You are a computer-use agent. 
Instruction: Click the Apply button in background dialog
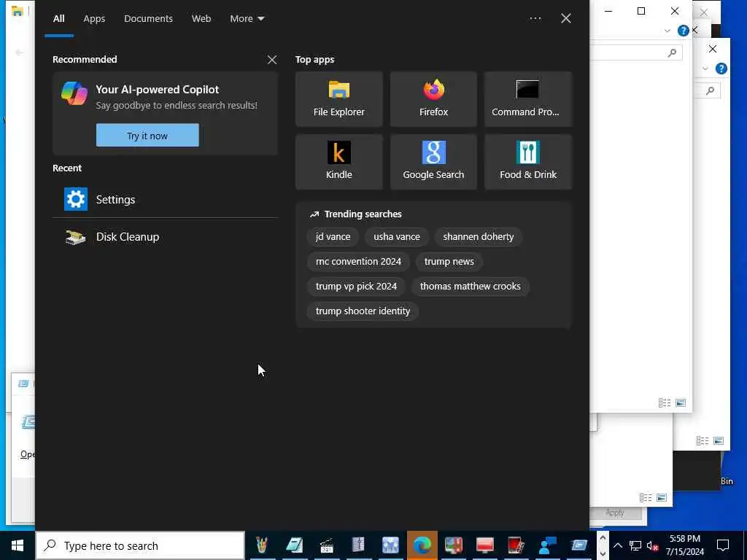[615, 513]
